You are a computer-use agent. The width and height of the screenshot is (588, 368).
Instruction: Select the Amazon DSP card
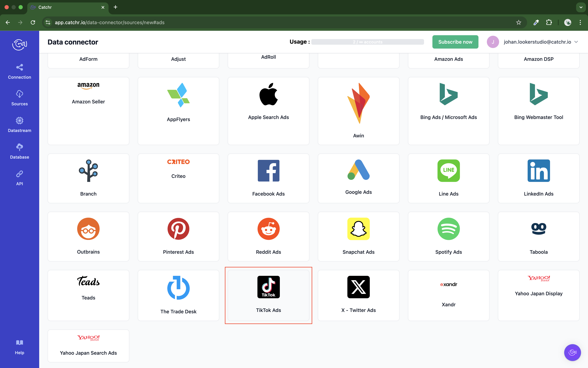[538, 60]
